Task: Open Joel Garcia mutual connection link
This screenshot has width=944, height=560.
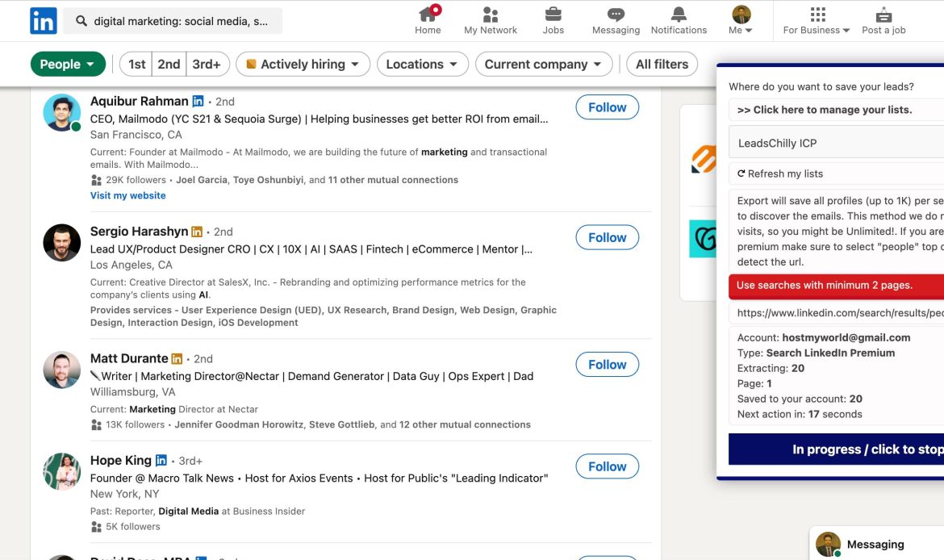Action: tap(202, 180)
